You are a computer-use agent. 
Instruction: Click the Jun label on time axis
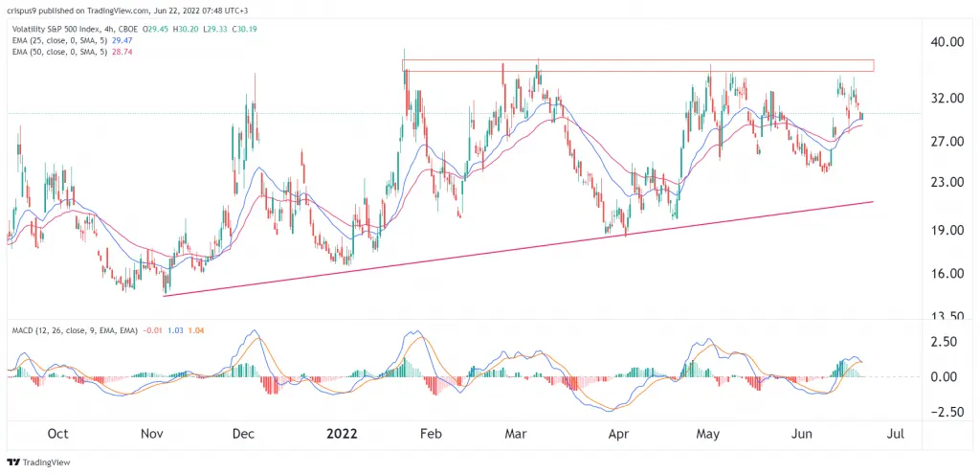[804, 434]
